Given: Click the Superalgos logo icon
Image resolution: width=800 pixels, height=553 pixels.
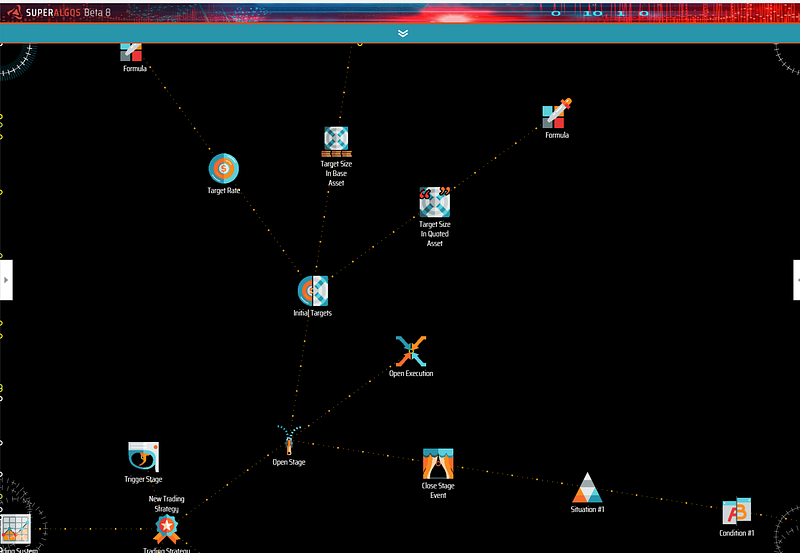Looking at the screenshot, I should tap(15, 12).
